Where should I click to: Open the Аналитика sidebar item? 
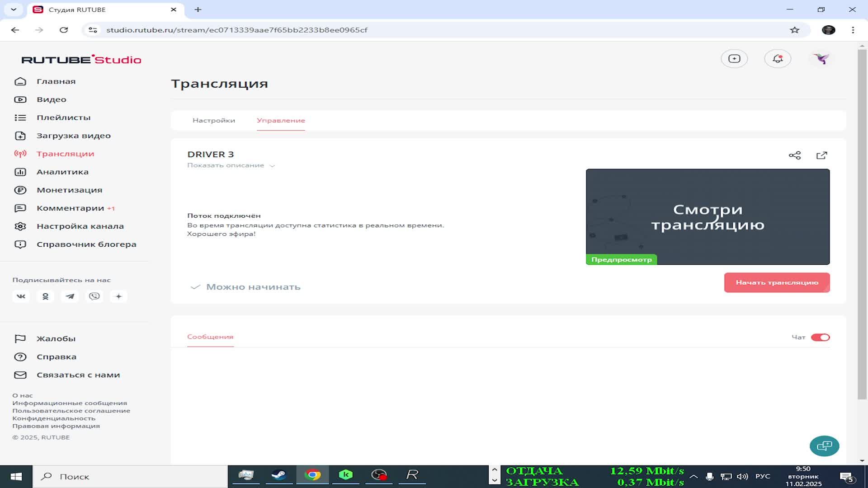62,172
